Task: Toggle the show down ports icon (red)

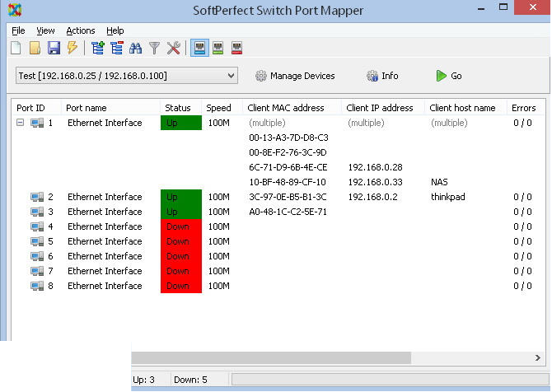Action: coord(237,48)
